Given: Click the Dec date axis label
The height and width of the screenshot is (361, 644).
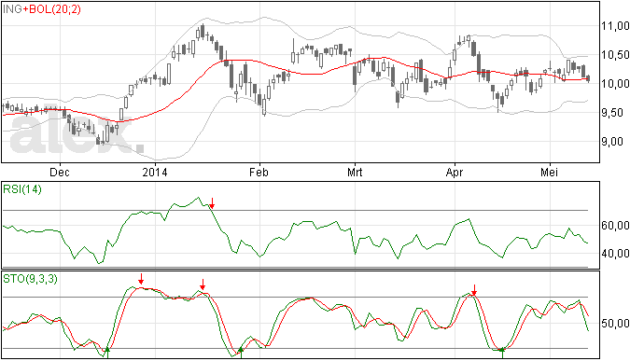Looking at the screenshot, I should pos(60,172).
